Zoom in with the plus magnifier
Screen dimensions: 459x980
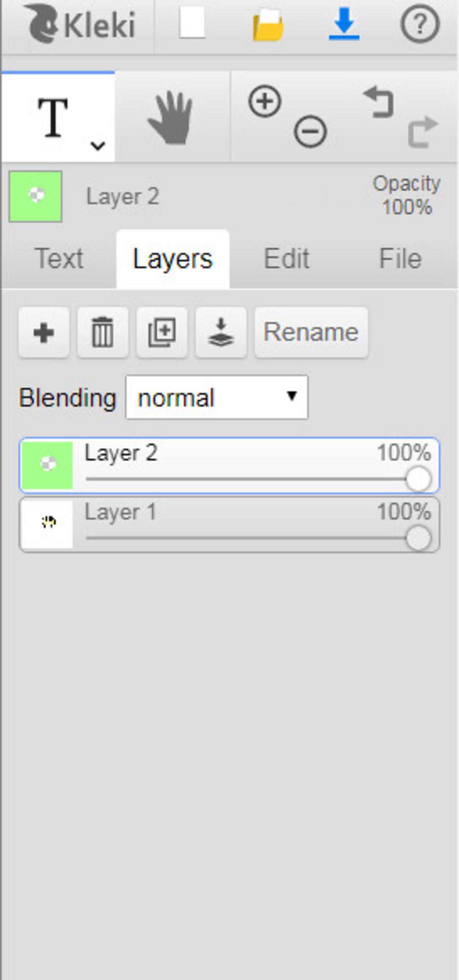click(x=264, y=101)
